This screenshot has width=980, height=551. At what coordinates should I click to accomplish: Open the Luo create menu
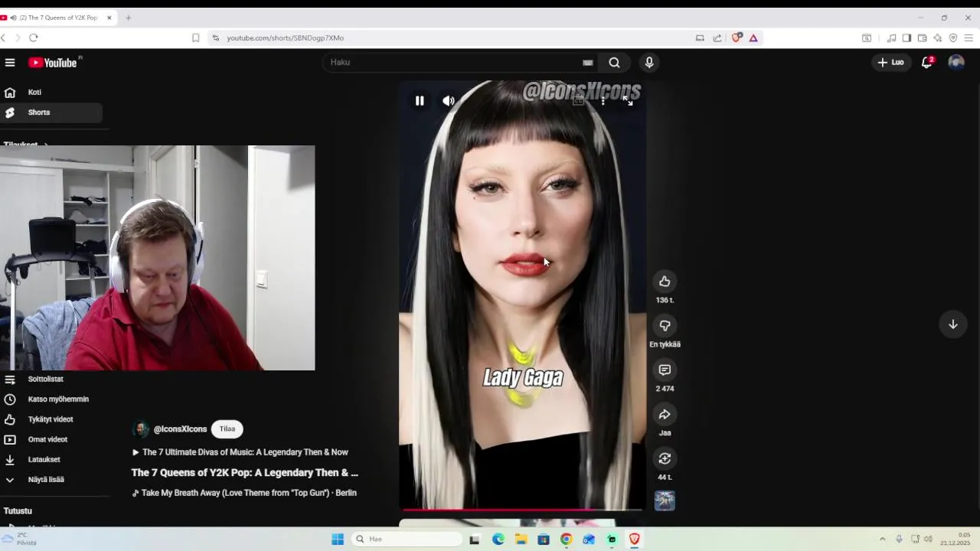coord(890,63)
